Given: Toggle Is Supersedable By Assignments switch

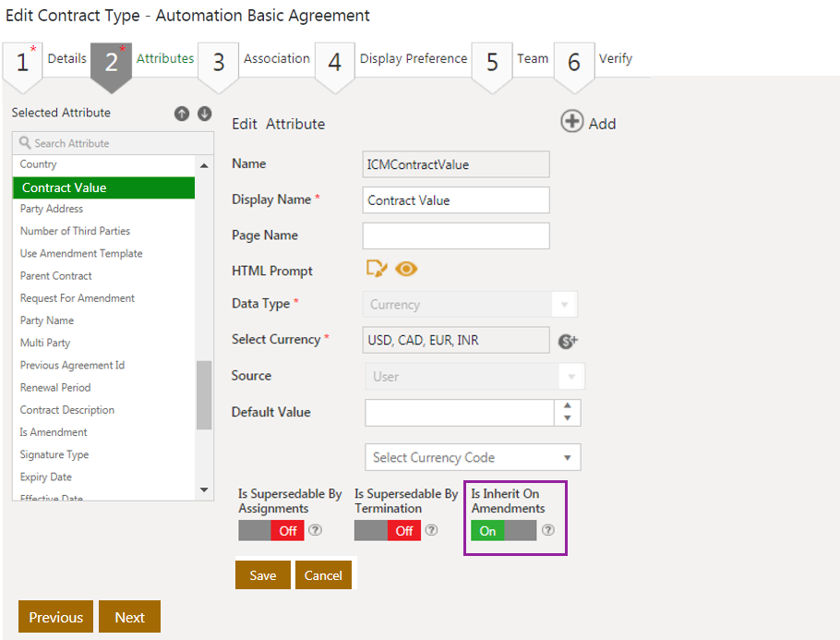Looking at the screenshot, I should pos(270,530).
